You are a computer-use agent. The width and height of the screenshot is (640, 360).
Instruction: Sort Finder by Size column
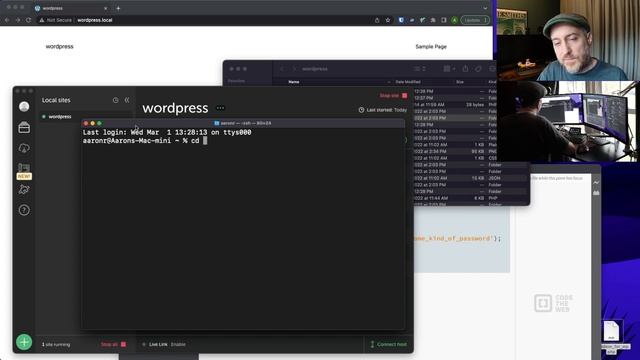point(460,82)
